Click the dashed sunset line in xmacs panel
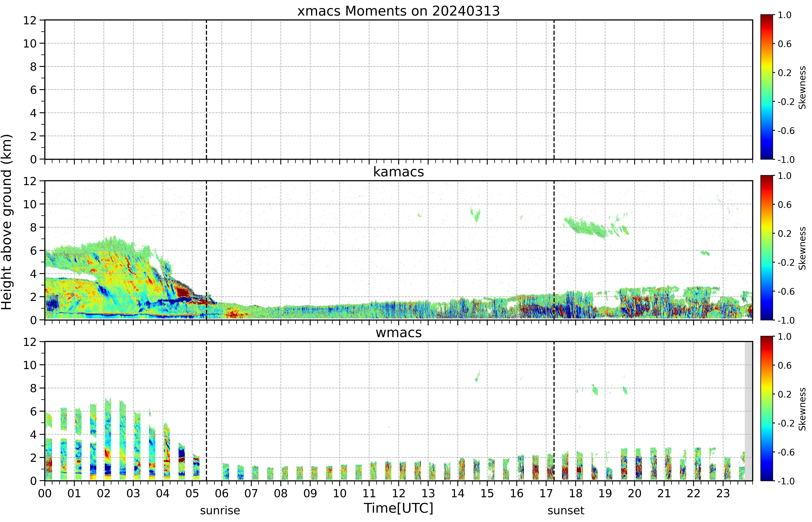Viewport: 812px width, 522px height. [554, 90]
